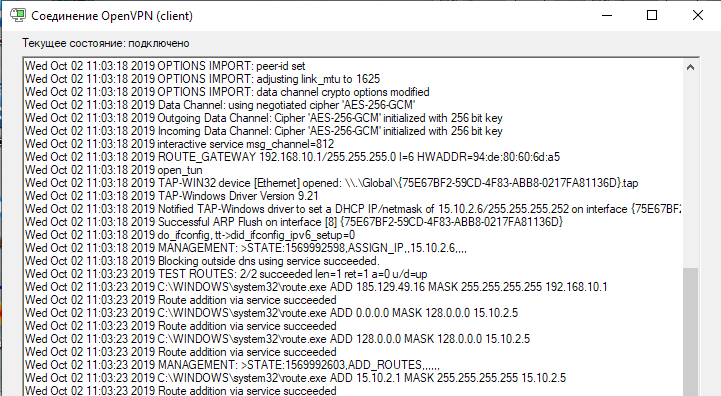Click the 'Outgoing Data Channel' log line

click(263, 118)
